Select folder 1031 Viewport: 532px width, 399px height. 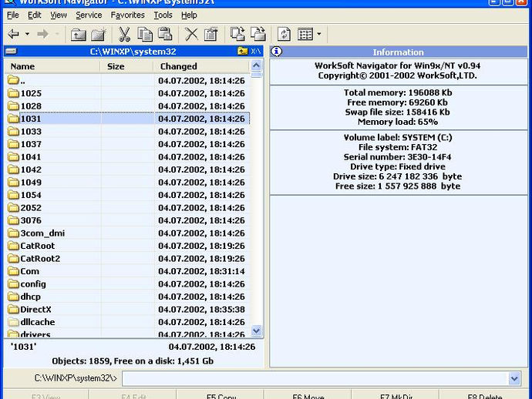[x=127, y=119]
